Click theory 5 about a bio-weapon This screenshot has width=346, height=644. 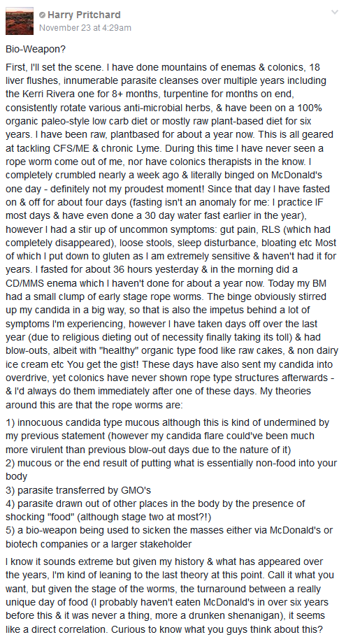point(169,537)
